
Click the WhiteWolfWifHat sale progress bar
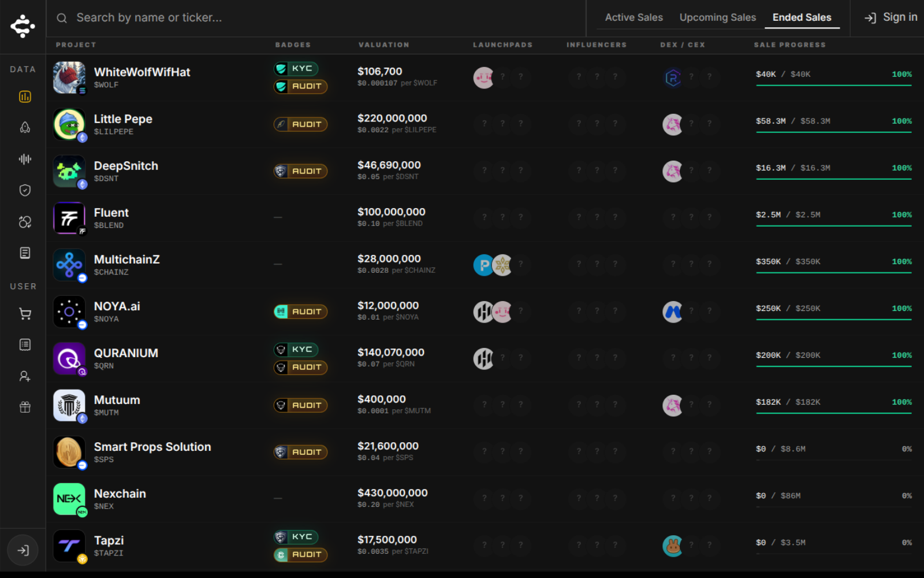[x=834, y=86]
